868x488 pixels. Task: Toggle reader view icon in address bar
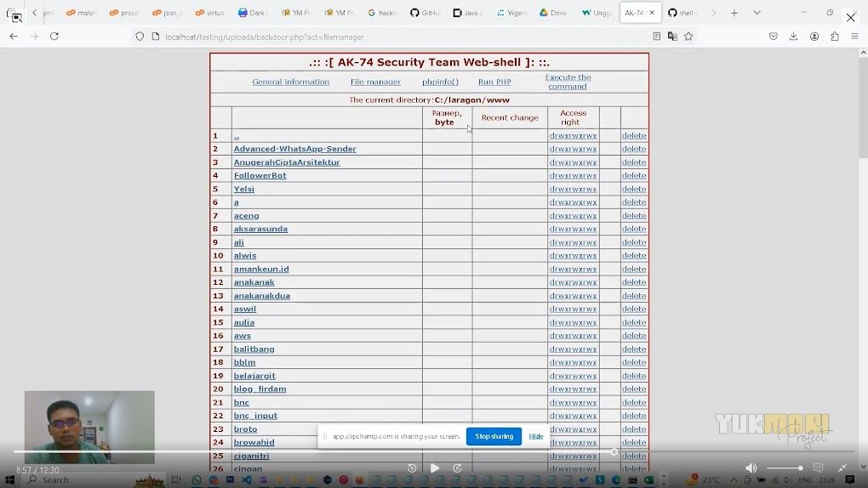pyautogui.click(x=657, y=37)
